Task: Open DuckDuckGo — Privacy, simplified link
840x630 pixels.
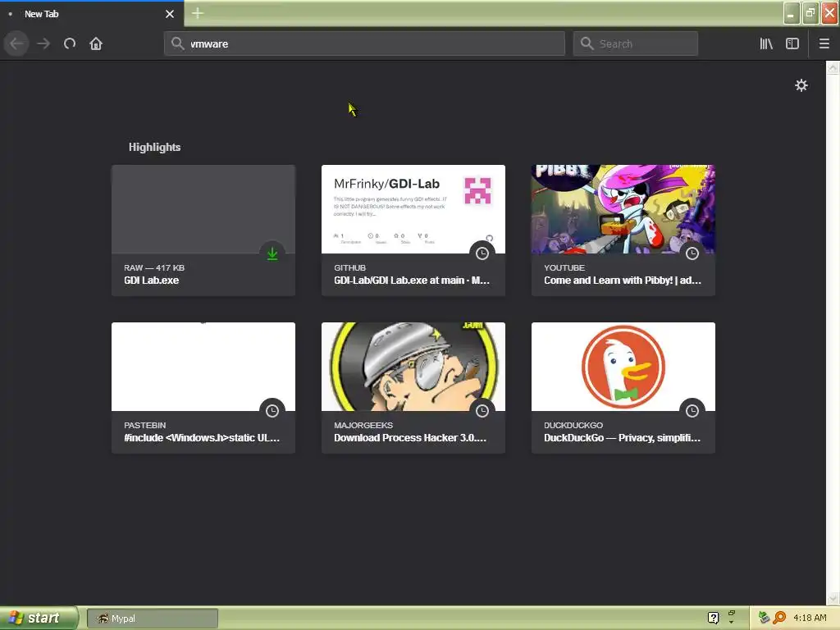Action: click(x=622, y=438)
